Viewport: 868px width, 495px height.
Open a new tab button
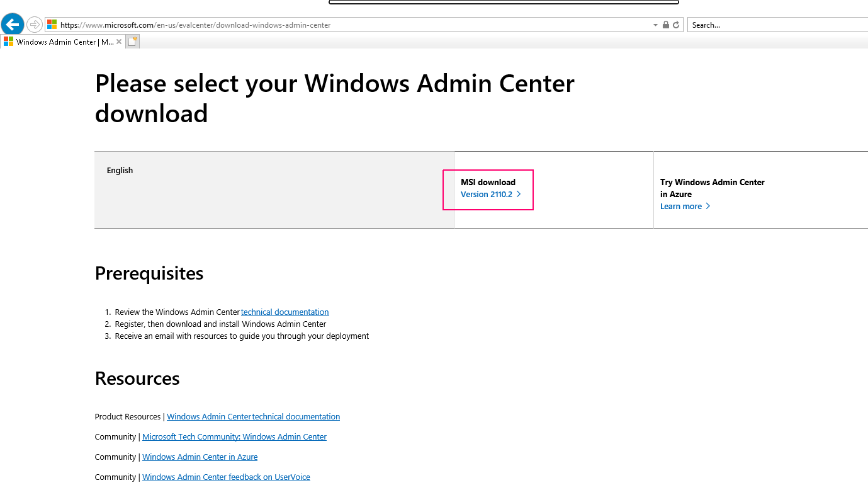(132, 42)
